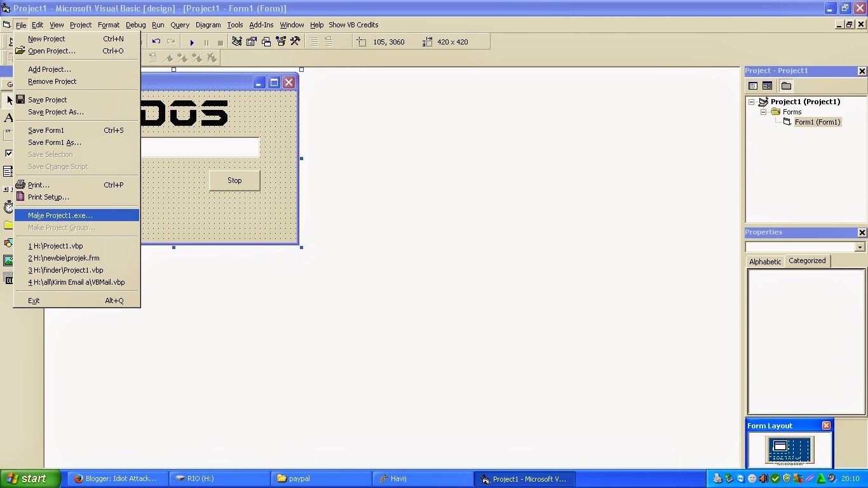Click View Code icon in Project panel
868x488 pixels.
point(753,86)
